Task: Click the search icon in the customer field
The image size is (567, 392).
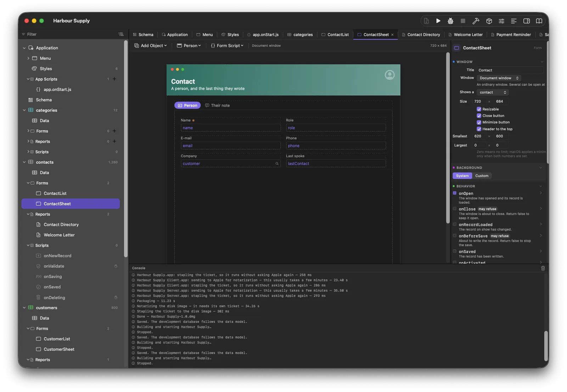Action: pos(277,164)
